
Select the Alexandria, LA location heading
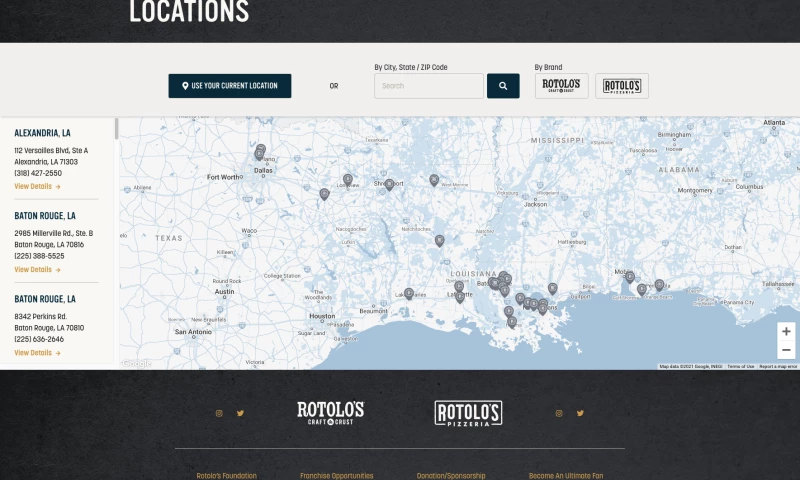pyautogui.click(x=42, y=133)
